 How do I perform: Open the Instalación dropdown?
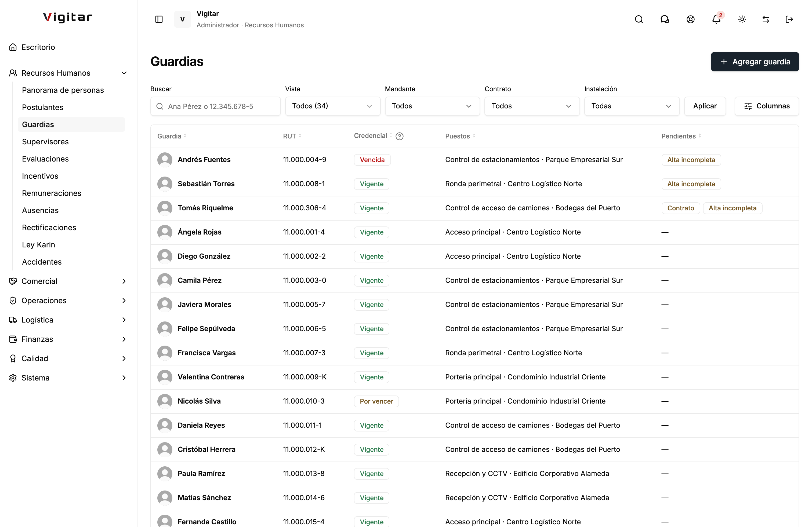pos(632,106)
